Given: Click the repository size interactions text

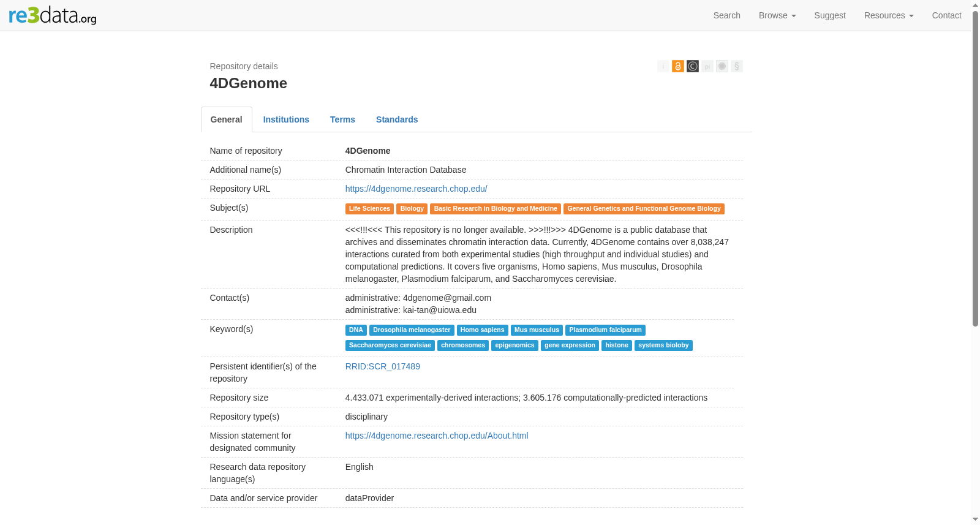Looking at the screenshot, I should coord(526,398).
